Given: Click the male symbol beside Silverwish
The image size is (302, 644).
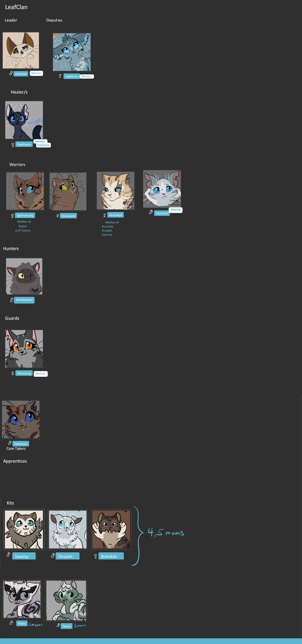Looking at the screenshot, I should click(150, 212).
